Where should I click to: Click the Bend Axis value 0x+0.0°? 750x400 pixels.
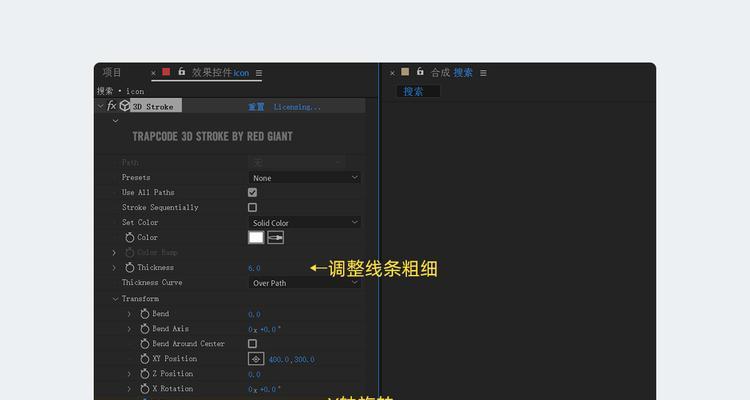tap(265, 329)
